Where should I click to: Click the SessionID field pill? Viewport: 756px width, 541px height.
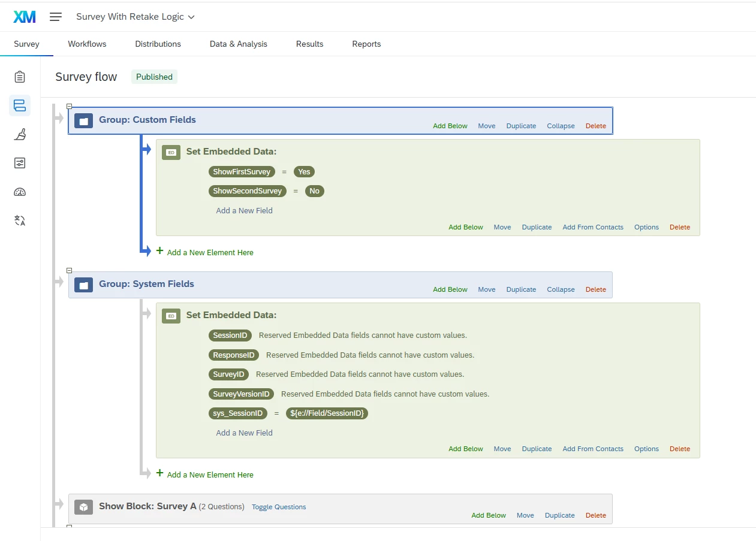tap(230, 335)
